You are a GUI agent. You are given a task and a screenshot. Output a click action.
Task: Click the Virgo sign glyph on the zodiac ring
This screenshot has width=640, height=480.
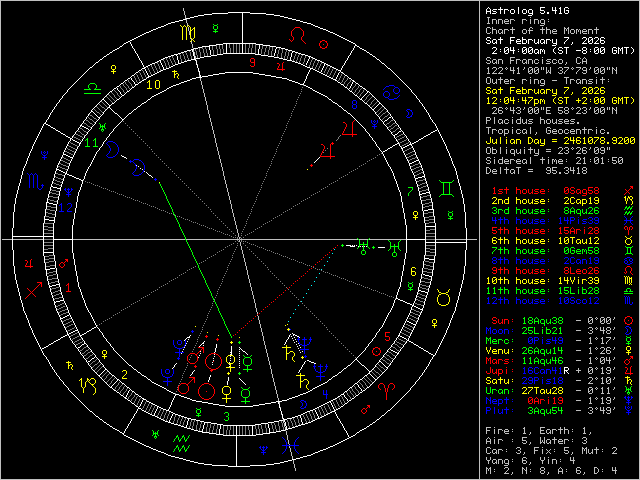(188, 33)
